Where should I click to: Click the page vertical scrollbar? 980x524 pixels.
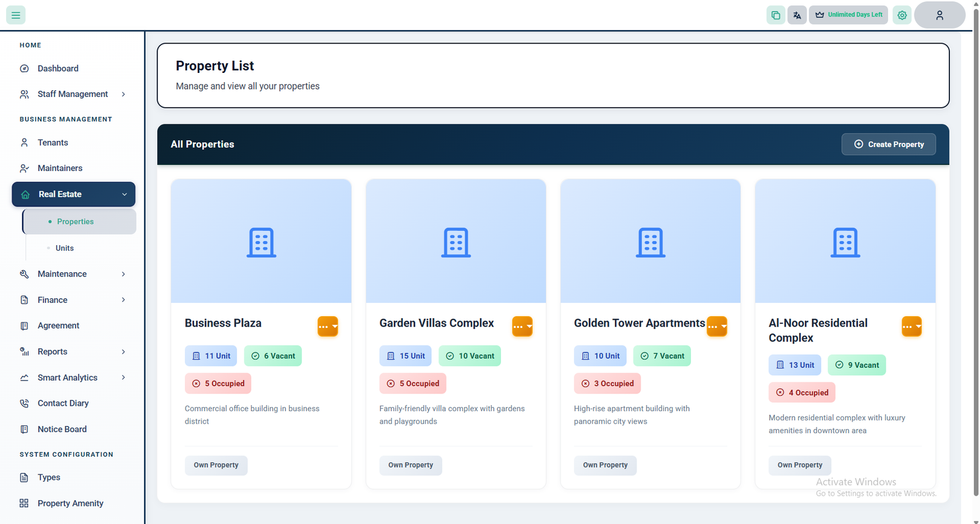click(976, 251)
